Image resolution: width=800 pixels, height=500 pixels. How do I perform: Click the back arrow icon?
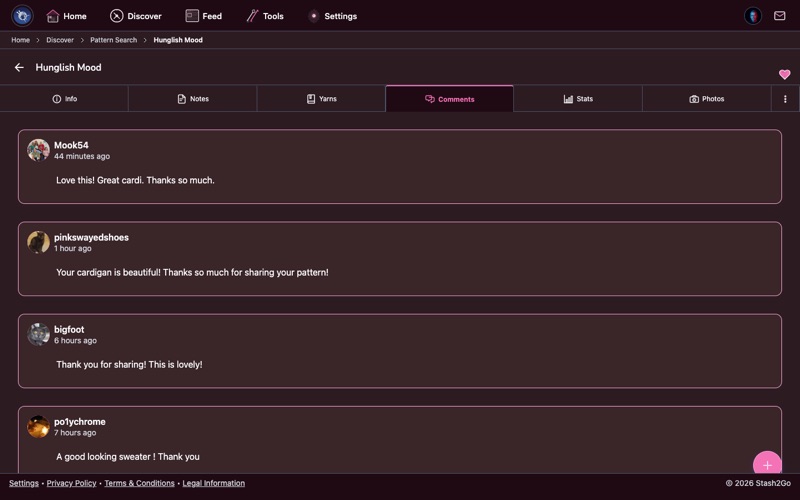(19, 67)
